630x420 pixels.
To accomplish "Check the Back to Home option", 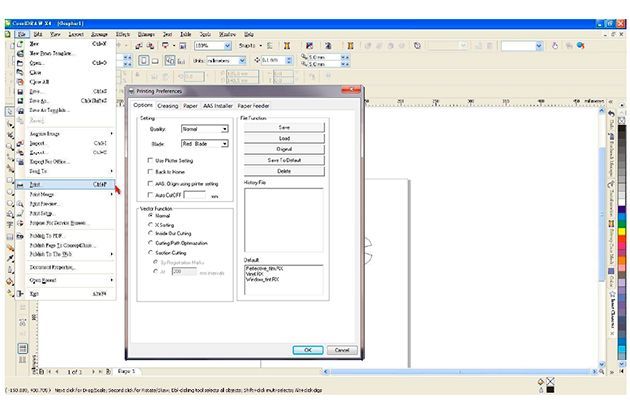I will point(152,172).
